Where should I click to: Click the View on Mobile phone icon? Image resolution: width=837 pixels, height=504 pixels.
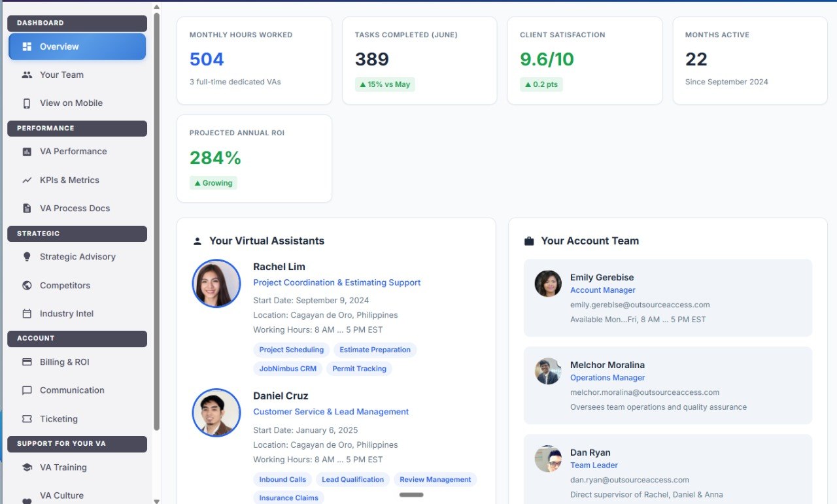[x=27, y=103]
